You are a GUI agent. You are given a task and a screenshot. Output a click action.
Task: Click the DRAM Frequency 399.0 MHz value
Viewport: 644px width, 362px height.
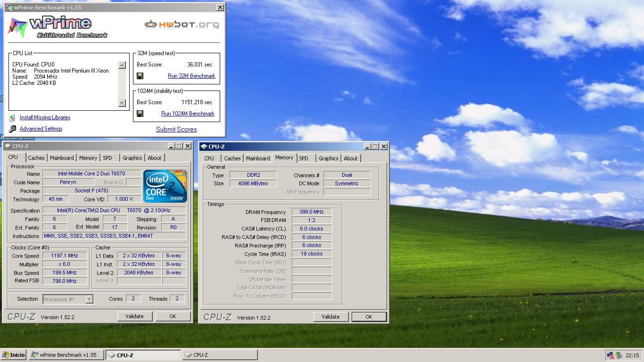pyautogui.click(x=312, y=212)
